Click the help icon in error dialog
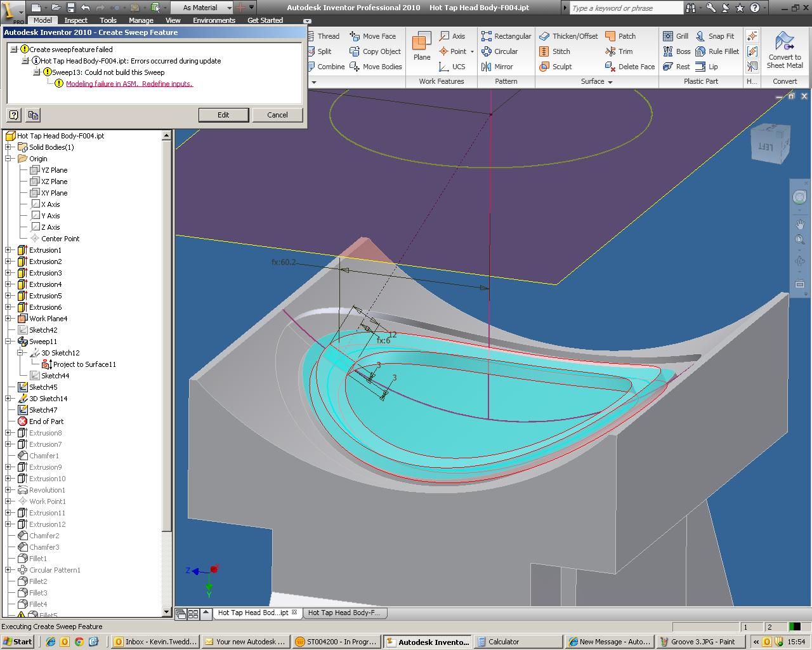This screenshot has width=812, height=650. (14, 115)
